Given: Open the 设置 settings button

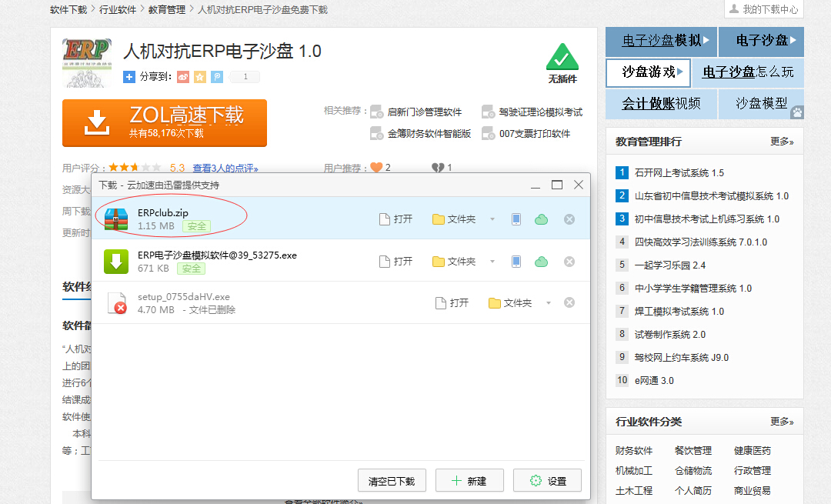Looking at the screenshot, I should pyautogui.click(x=548, y=481).
